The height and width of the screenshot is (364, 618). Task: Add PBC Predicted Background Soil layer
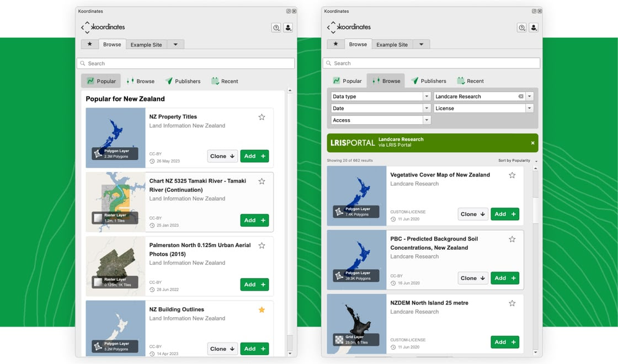click(505, 278)
